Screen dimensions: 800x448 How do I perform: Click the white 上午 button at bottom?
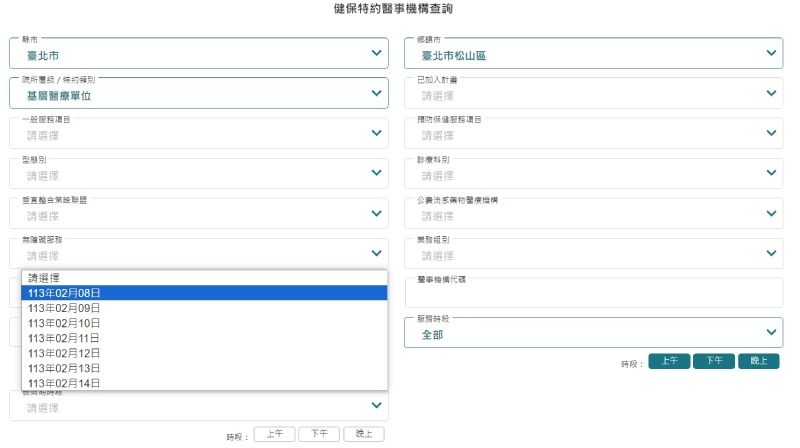pyautogui.click(x=274, y=434)
